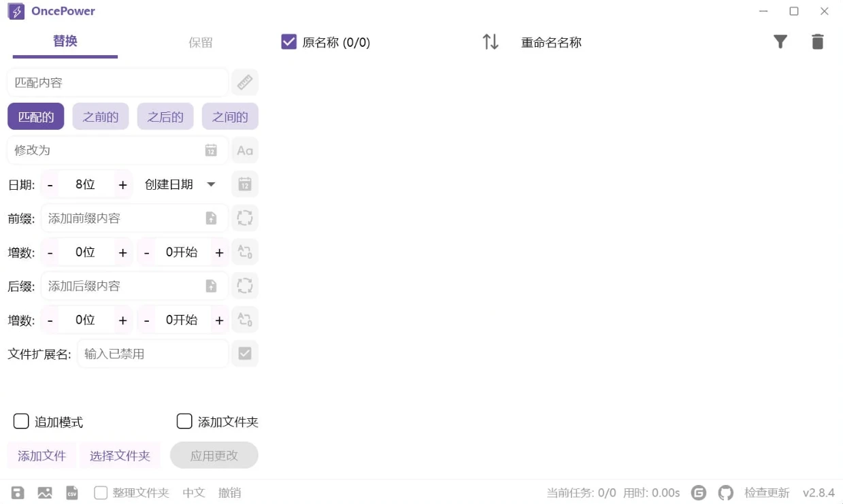This screenshot has width=843, height=504.
Task: Switch to the 保留 tab
Action: point(200,41)
